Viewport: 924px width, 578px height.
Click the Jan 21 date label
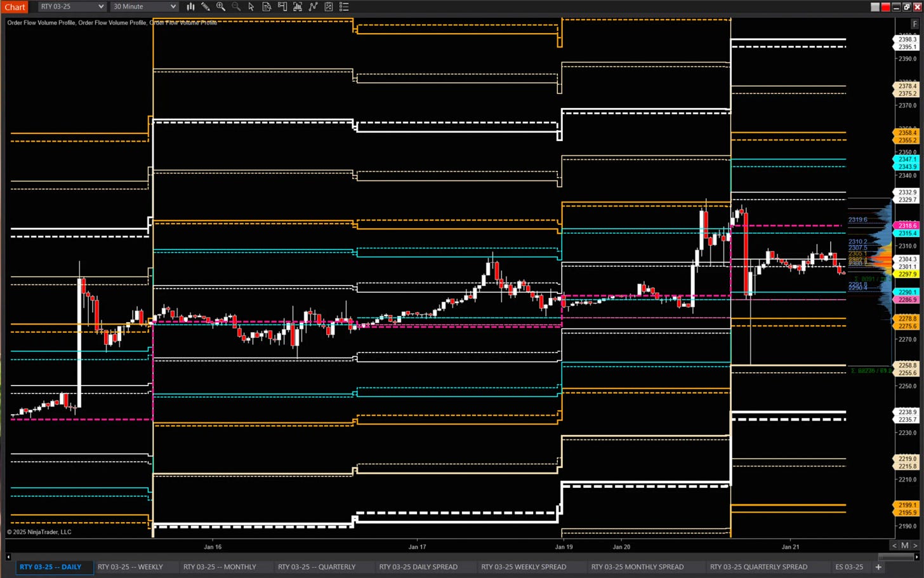(x=790, y=547)
